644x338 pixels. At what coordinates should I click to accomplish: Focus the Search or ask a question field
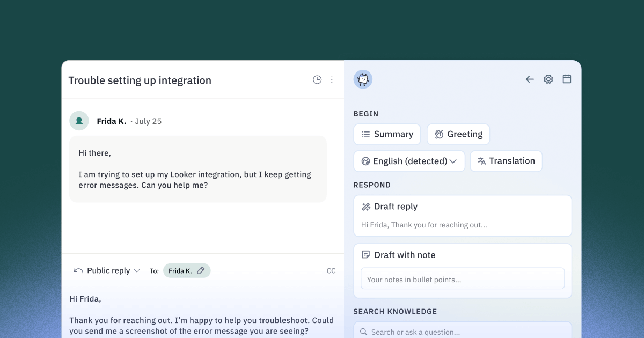click(x=463, y=332)
